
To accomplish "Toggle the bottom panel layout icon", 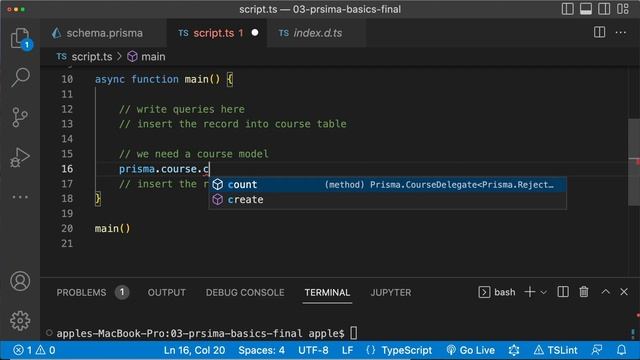I will (586, 9).
